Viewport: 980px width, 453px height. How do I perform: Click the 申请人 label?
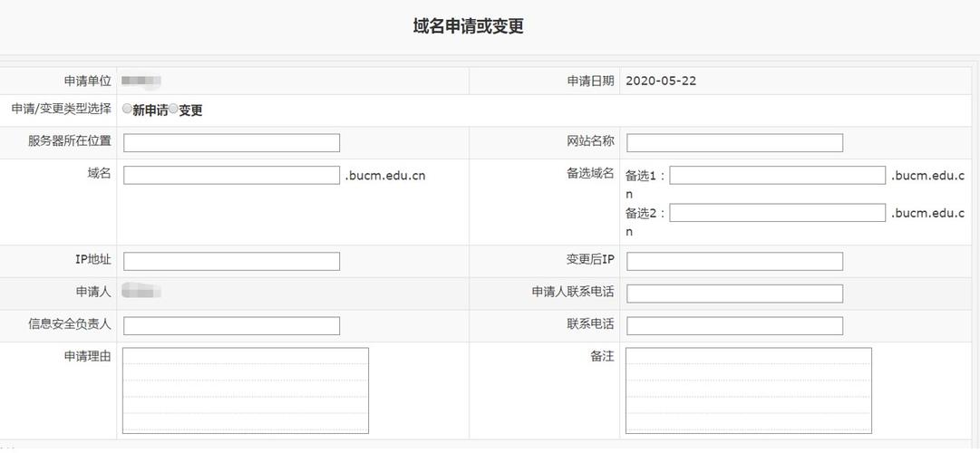coord(93,292)
